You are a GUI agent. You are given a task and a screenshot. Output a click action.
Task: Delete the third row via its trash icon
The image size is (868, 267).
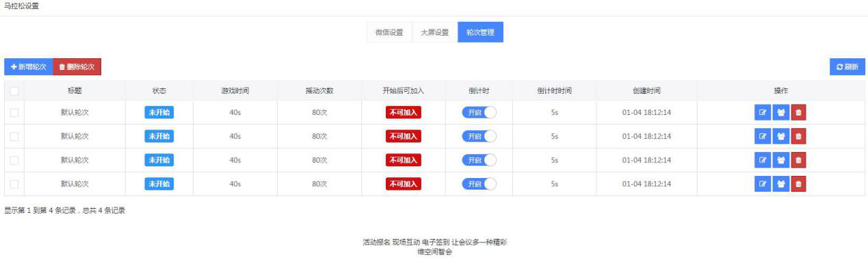(x=798, y=160)
